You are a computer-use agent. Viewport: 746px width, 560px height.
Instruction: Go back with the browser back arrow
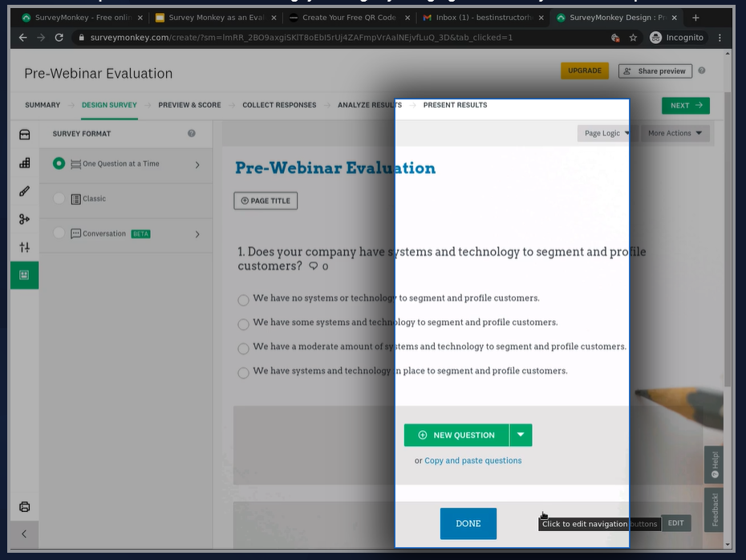(x=22, y=38)
